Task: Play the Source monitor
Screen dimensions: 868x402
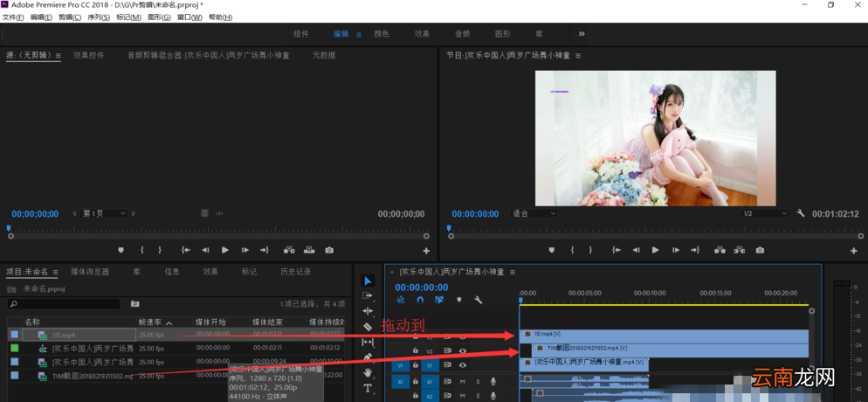Action: point(224,250)
